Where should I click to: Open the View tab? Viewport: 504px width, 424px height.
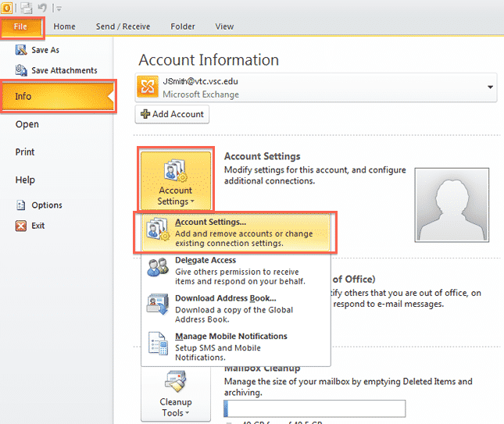pos(224,27)
